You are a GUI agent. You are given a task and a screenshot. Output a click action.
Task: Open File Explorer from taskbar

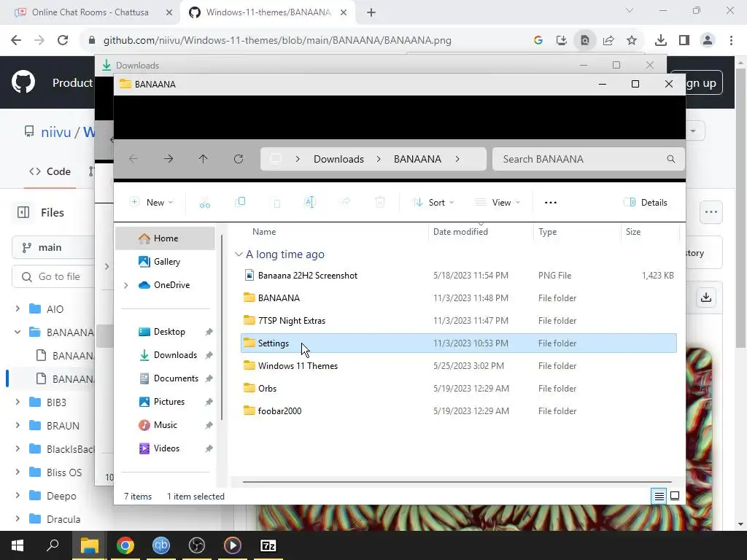tap(89, 545)
